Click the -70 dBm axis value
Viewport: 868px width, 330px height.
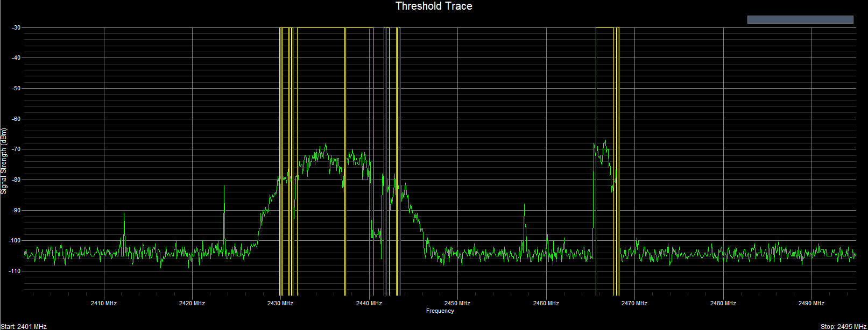[16, 149]
